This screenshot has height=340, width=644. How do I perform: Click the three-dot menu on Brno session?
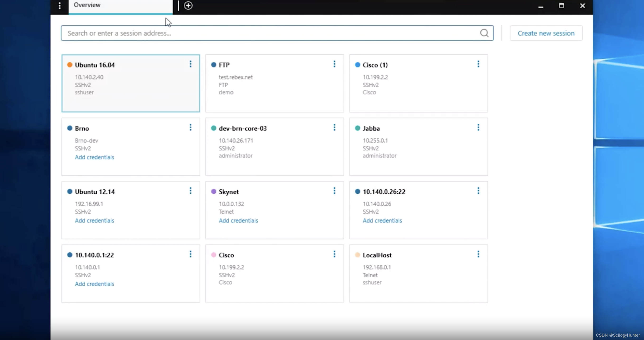pyautogui.click(x=190, y=128)
